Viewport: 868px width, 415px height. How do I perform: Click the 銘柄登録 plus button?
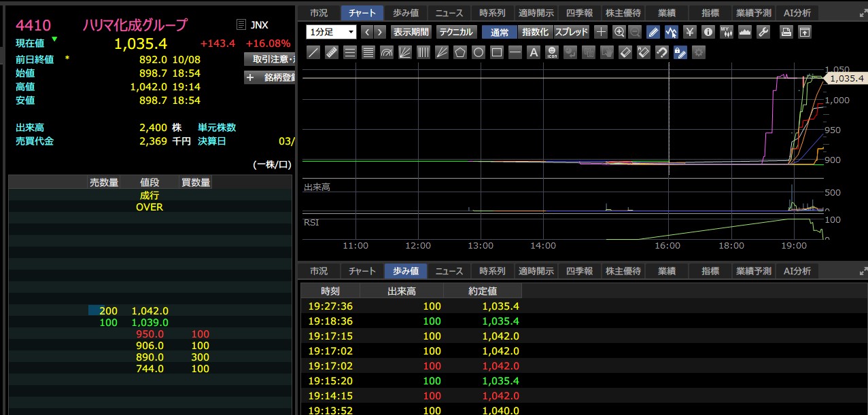[268, 77]
